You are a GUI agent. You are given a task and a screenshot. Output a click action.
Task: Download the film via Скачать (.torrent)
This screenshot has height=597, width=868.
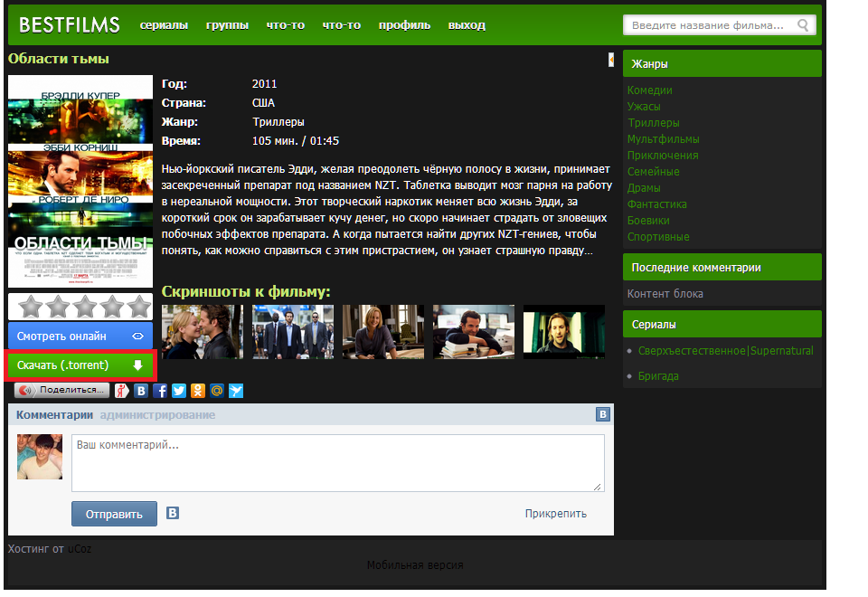tap(80, 365)
